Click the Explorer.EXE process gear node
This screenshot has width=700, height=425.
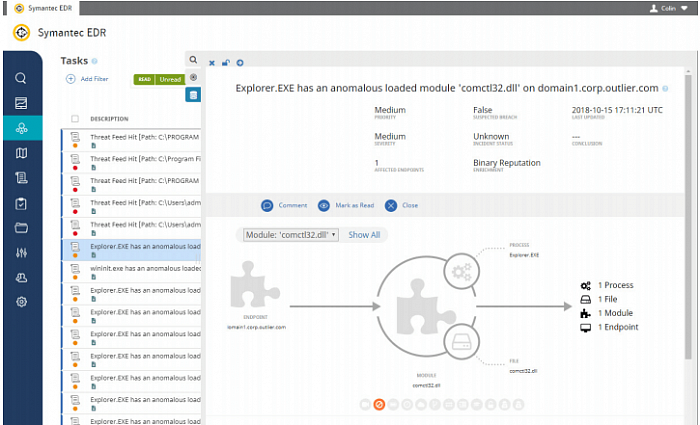462,271
